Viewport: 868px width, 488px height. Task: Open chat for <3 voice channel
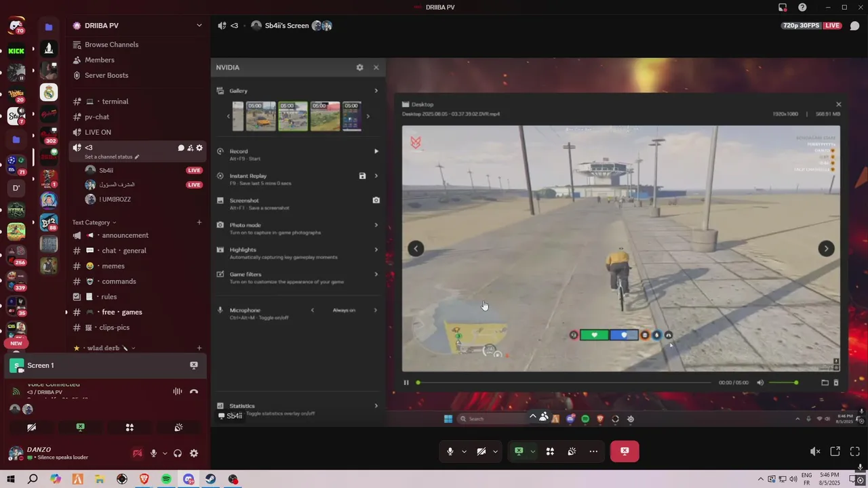point(181,148)
